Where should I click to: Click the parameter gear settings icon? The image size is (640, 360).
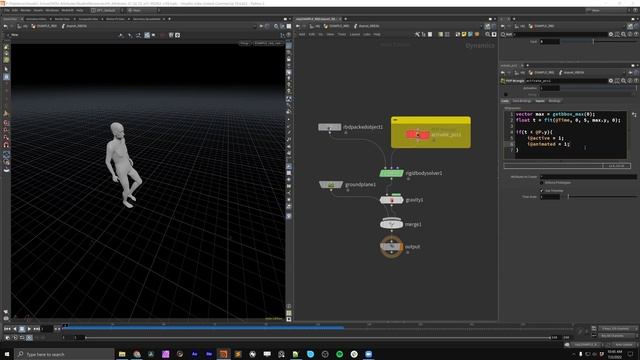[611, 81]
